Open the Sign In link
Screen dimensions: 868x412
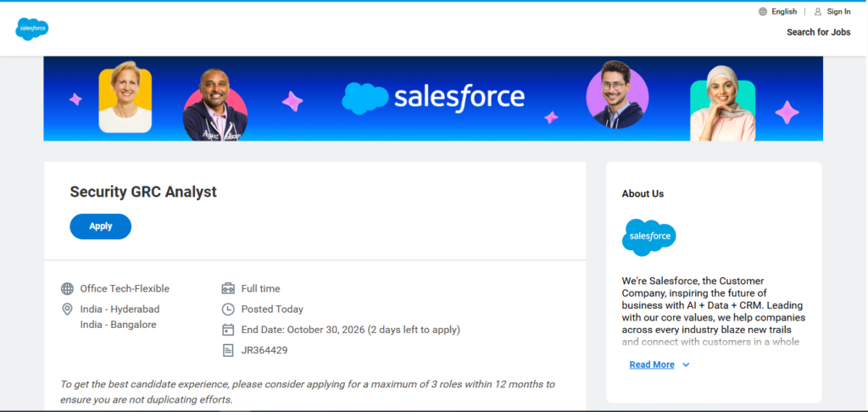coord(838,12)
